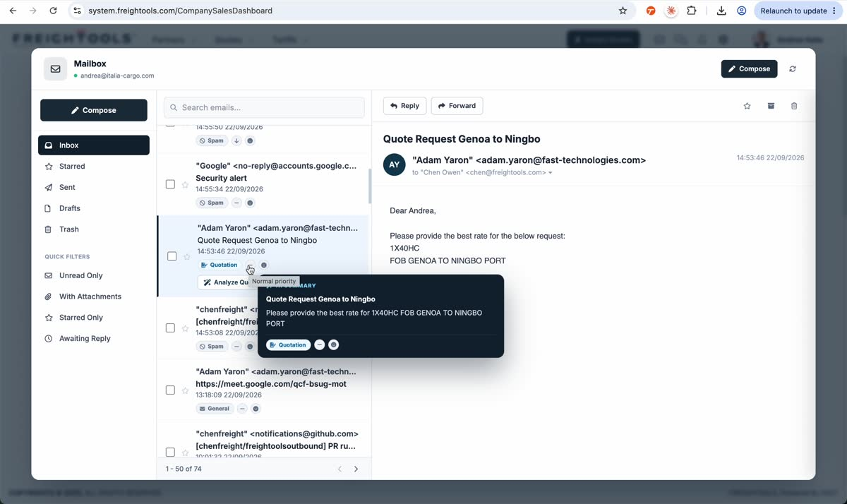Click sentiment dot icon on Quote Request email
847x504 pixels.
tap(264, 265)
